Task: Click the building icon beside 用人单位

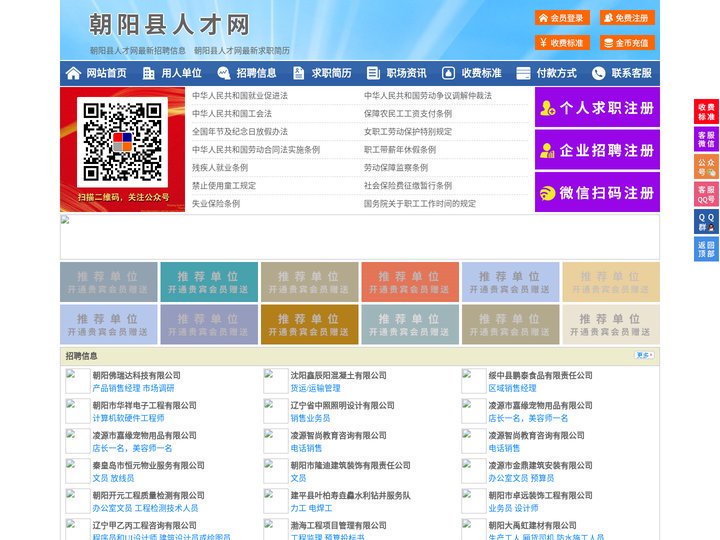Action: pyautogui.click(x=148, y=73)
